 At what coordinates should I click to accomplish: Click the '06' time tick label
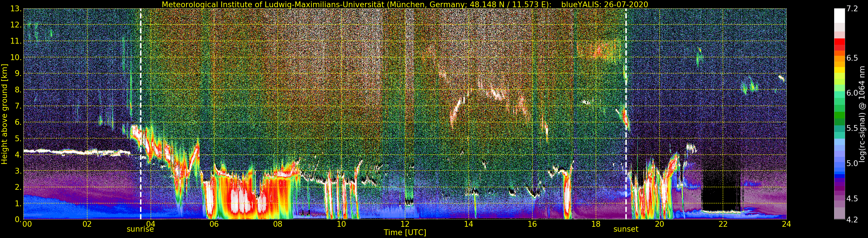point(214,224)
